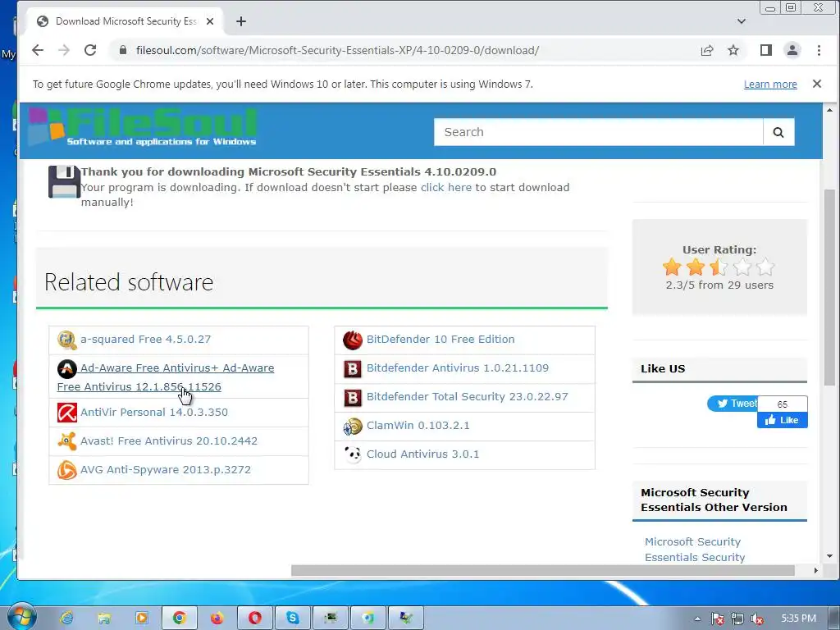Open Learn more about Chrome updates

(770, 84)
